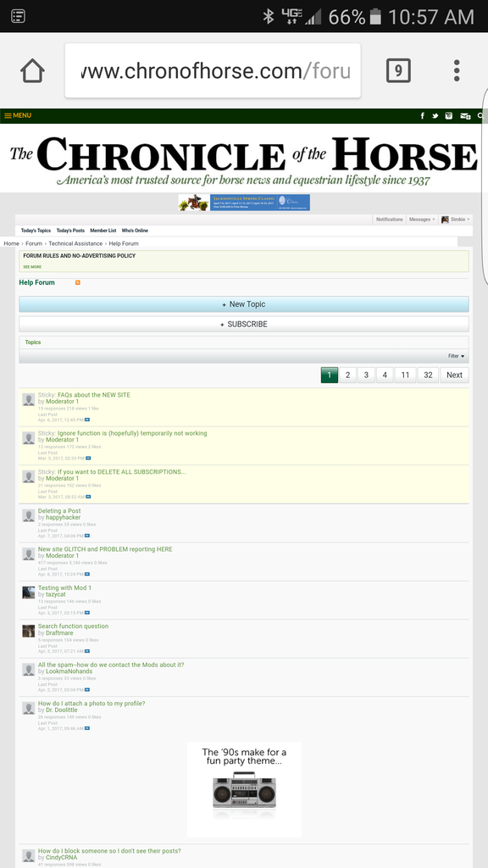Open the browser three-dot overflow menu
488x868 pixels.
tap(457, 71)
